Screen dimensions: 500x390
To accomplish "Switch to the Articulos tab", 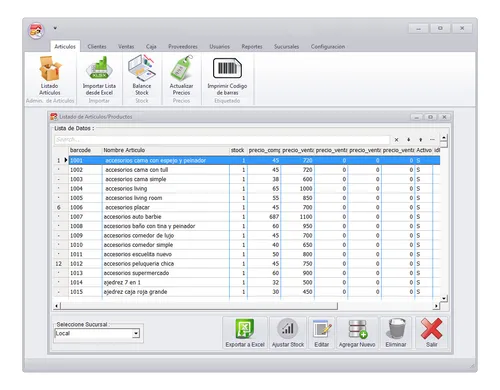I will coord(65,47).
